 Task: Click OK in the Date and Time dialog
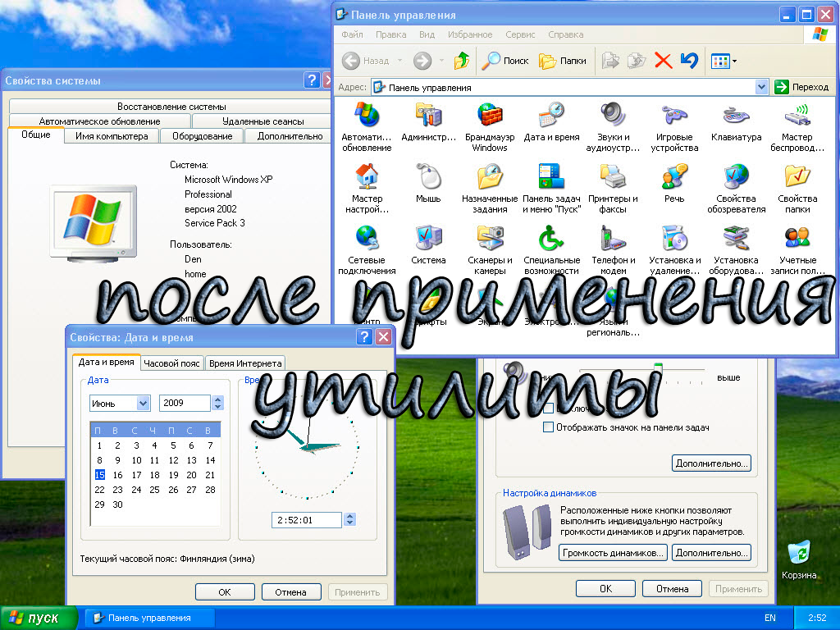[225, 592]
